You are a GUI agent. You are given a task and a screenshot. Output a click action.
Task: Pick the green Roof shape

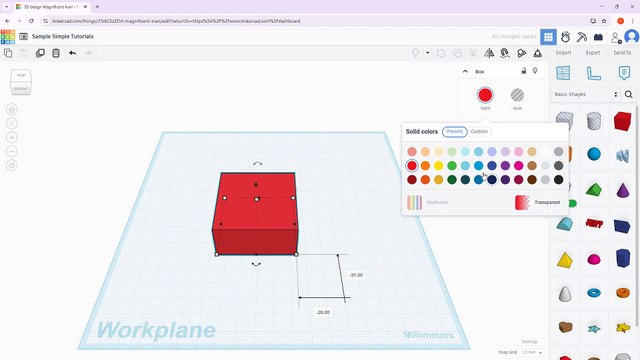click(593, 189)
